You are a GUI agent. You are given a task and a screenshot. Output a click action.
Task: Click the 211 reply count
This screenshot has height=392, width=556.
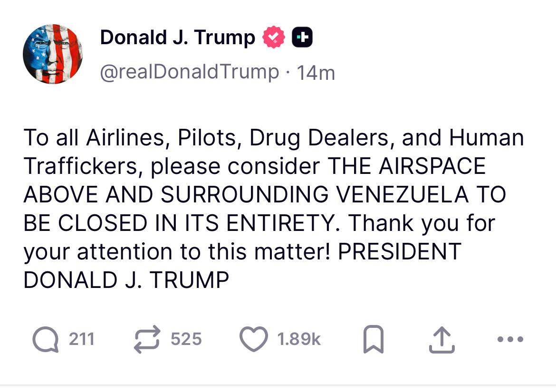click(82, 340)
